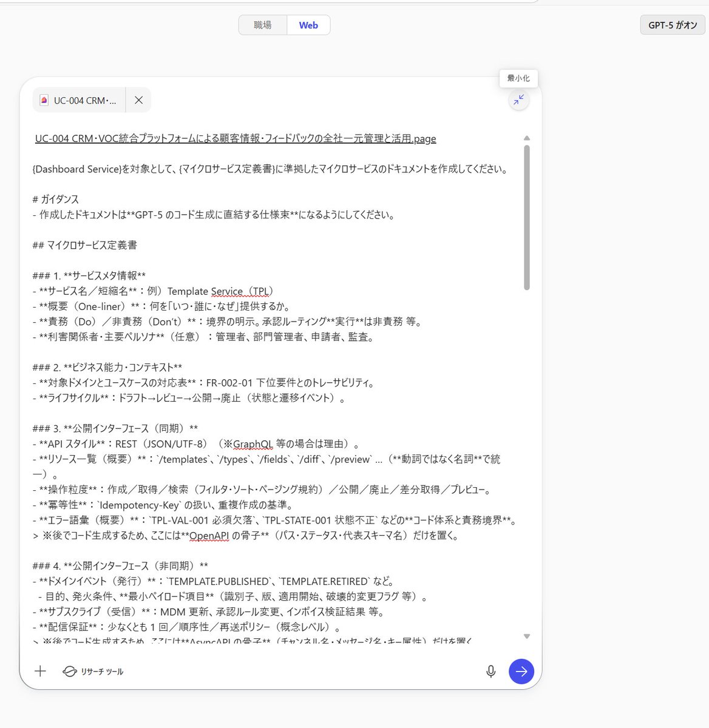Click the word GraphQL in API スタイル line
This screenshot has height=728, width=709.
[x=253, y=444]
